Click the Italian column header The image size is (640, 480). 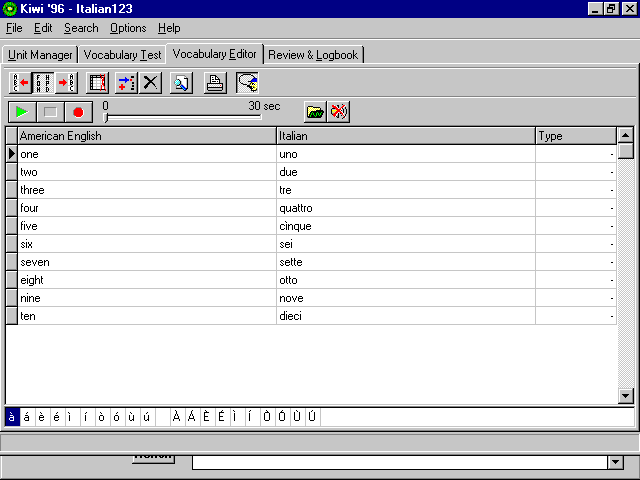point(405,136)
